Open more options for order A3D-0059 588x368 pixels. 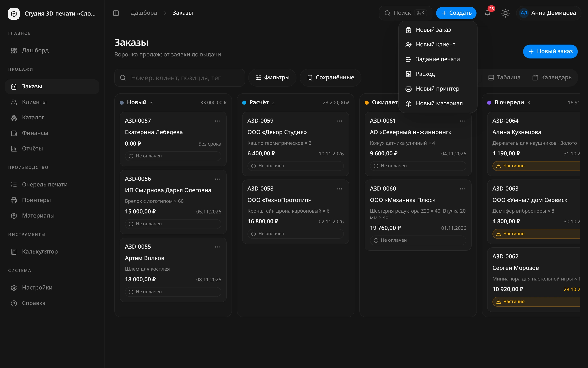(x=340, y=121)
